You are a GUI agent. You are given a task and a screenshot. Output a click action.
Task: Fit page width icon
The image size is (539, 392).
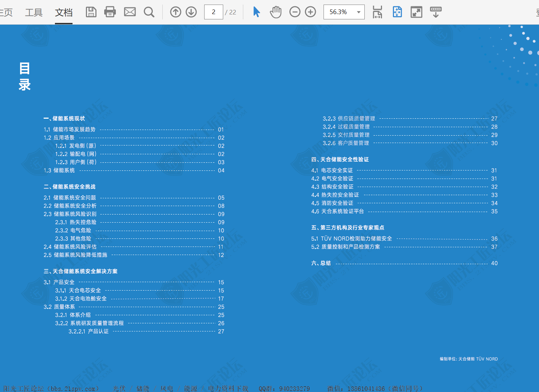tap(377, 12)
